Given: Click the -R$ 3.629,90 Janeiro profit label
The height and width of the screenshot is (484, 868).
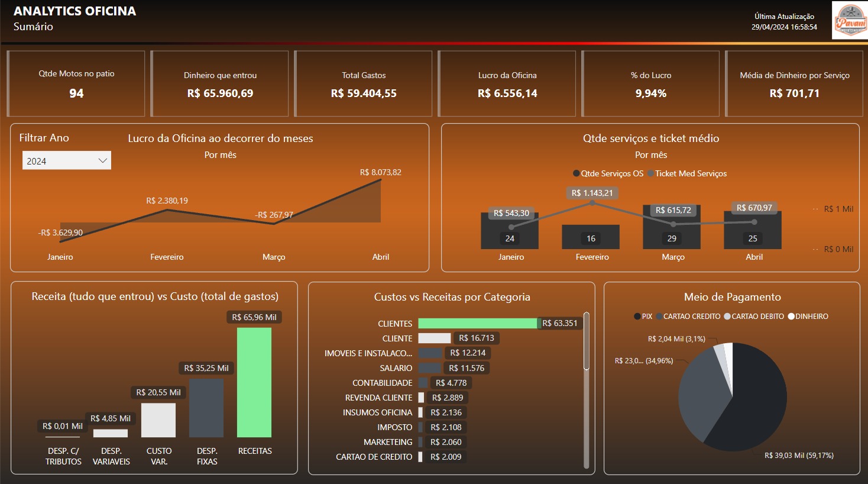Looking at the screenshot, I should pyautogui.click(x=60, y=233).
